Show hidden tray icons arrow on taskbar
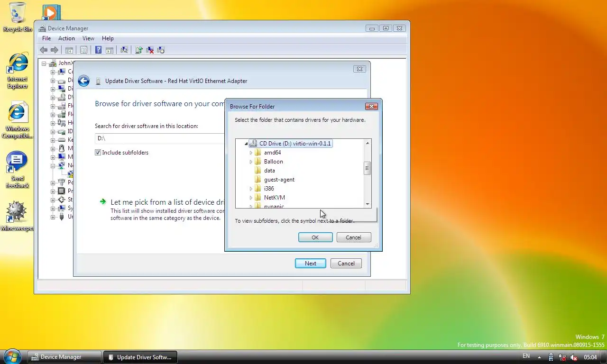Screen dimensions: 607x364 539,357
